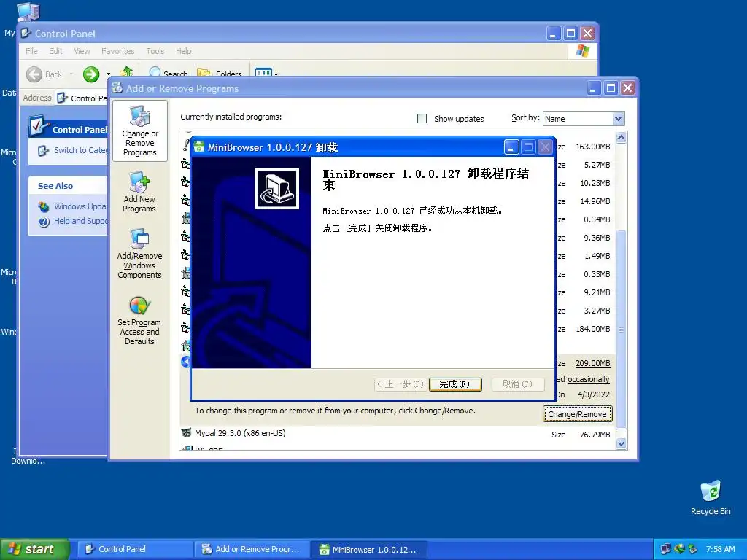Click Add or Remove Programs title icon
Screen dimensions: 747x560
tap(117, 88)
